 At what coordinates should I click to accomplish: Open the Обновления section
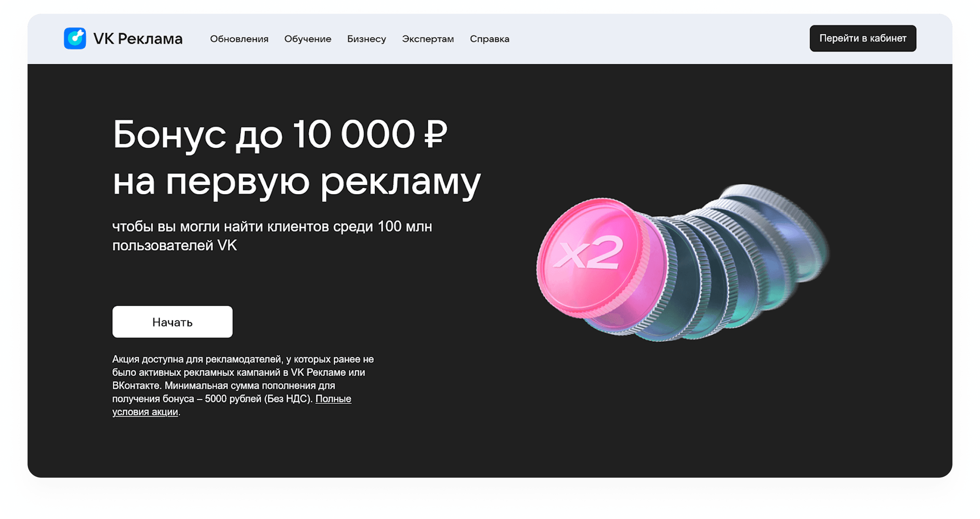click(x=240, y=39)
